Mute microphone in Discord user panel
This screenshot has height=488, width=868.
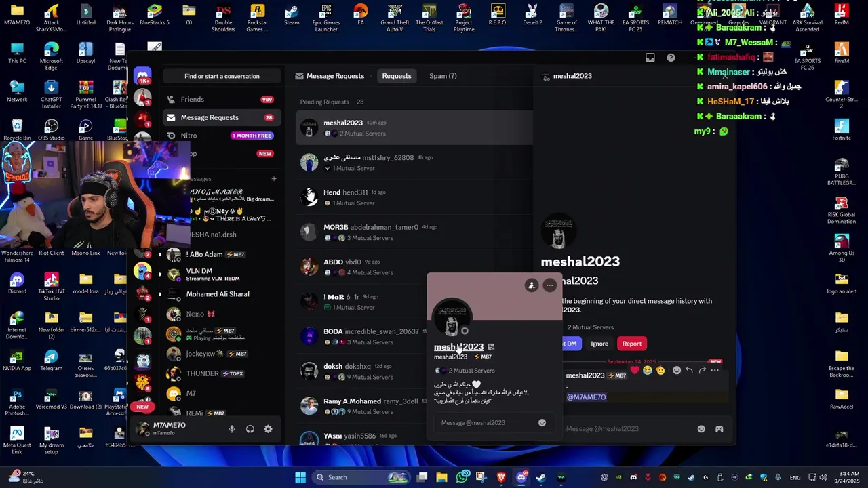(232, 429)
